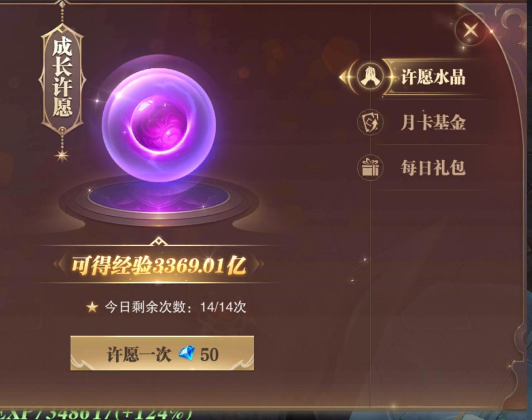Click the diamond ornament above experience banner
The width and height of the screenshot is (532, 420).
click(x=159, y=242)
